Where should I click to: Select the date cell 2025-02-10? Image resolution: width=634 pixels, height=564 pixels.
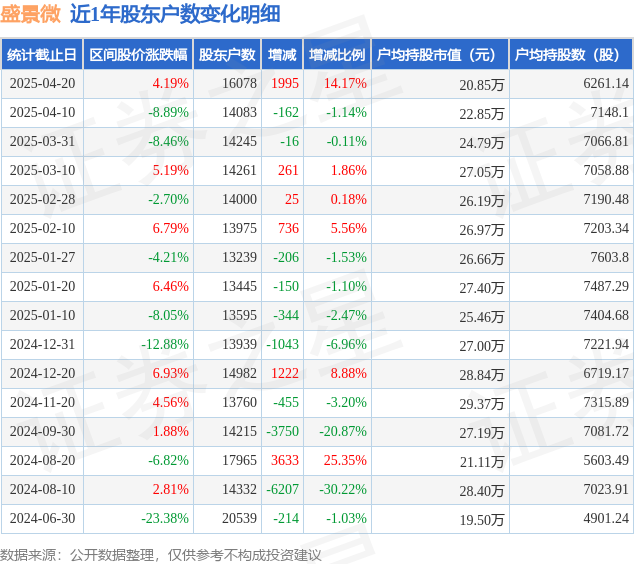[42, 228]
